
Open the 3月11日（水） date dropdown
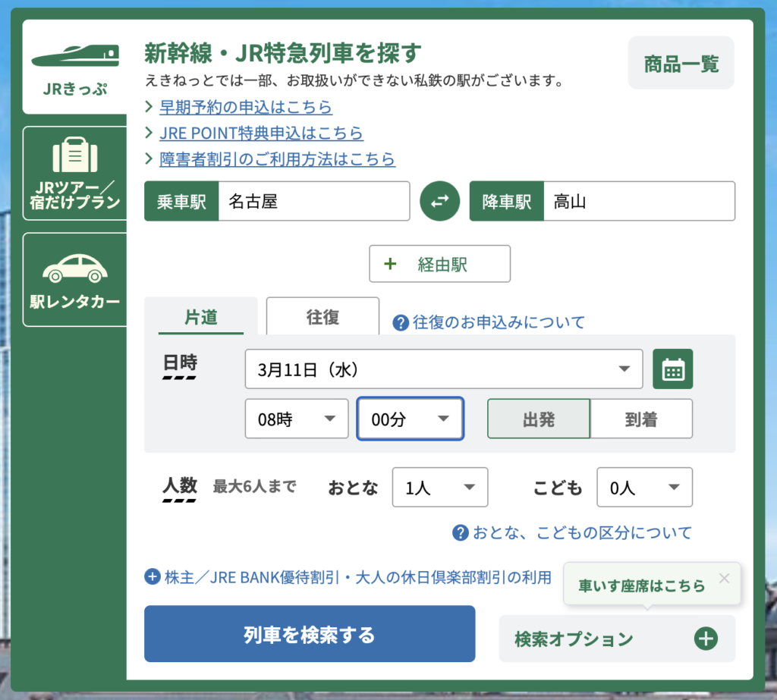pyautogui.click(x=443, y=369)
